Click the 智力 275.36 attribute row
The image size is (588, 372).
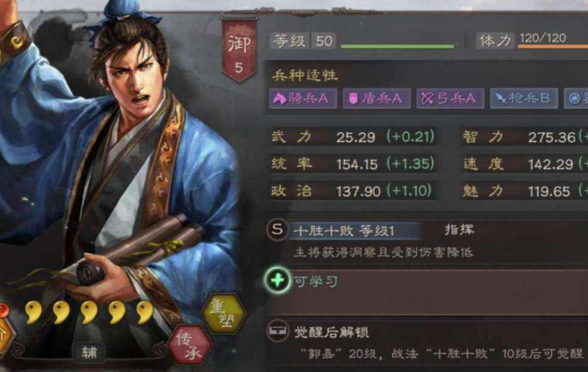tap(525, 137)
